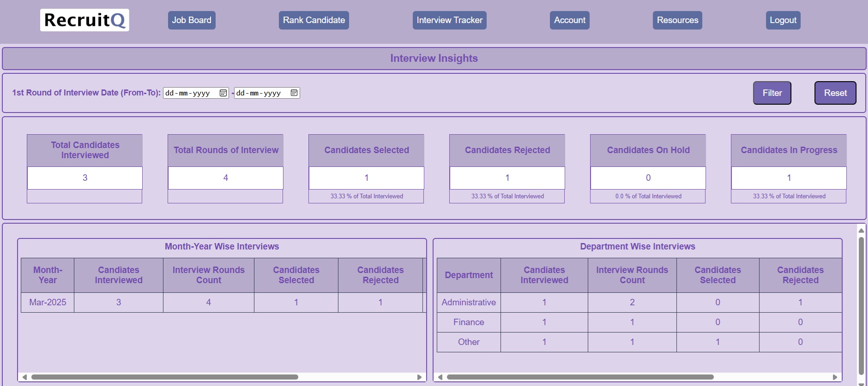Click Candidates On Hold value 0
868x386 pixels.
(648, 178)
